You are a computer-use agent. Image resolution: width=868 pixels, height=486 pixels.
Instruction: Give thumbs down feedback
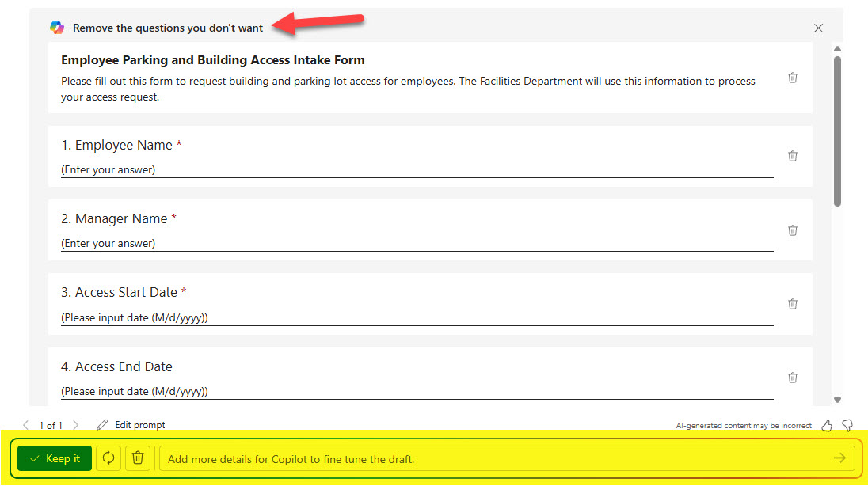point(847,425)
